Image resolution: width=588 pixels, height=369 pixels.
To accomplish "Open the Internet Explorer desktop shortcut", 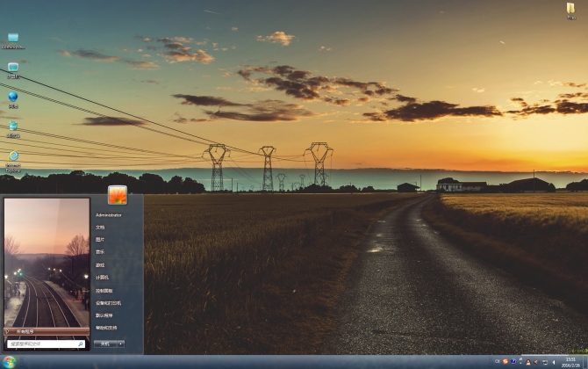I will pos(13,157).
